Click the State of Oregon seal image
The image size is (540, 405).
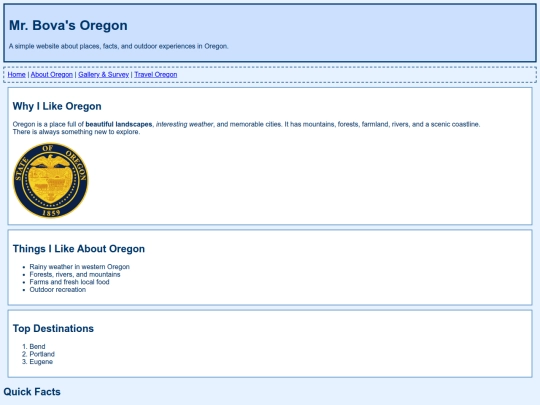coord(51,180)
